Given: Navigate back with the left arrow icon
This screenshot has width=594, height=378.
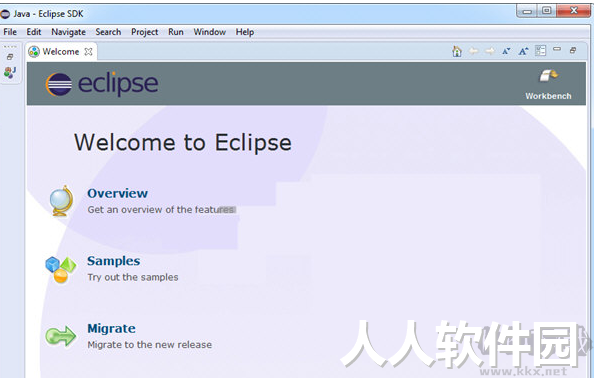Looking at the screenshot, I should pos(474,51).
